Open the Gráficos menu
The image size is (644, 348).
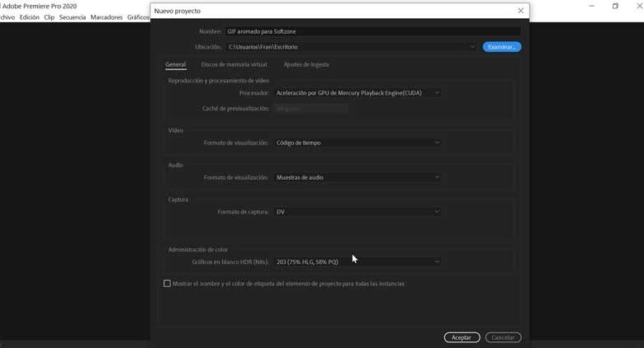(139, 17)
